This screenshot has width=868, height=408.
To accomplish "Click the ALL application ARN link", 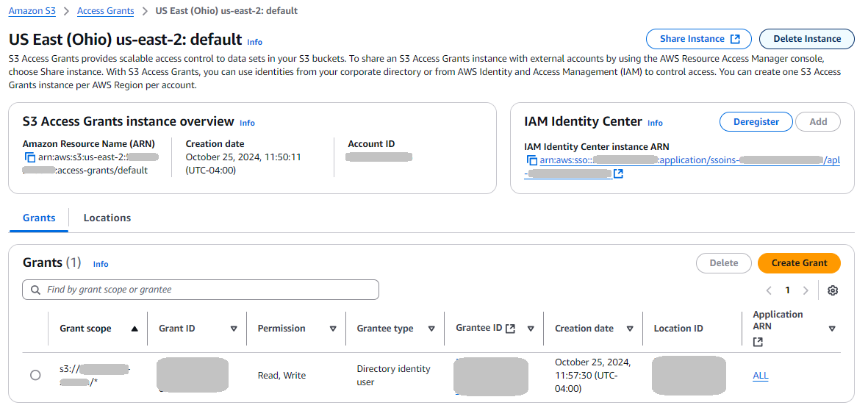I will pyautogui.click(x=760, y=376).
